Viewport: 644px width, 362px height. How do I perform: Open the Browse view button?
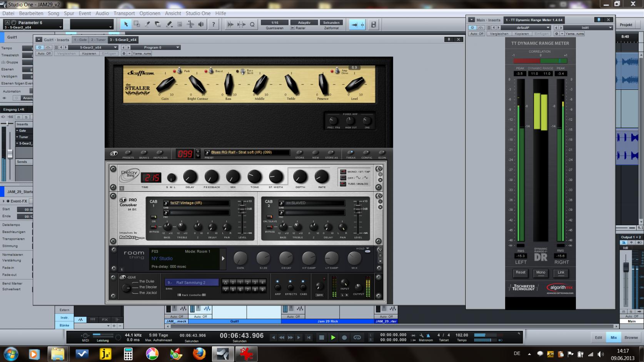pos(631,337)
